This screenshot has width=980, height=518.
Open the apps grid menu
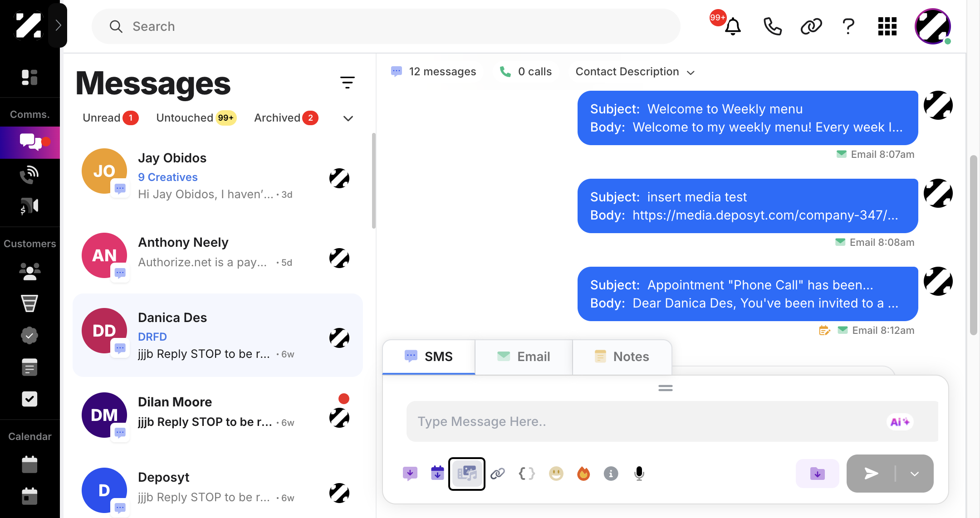point(887,26)
